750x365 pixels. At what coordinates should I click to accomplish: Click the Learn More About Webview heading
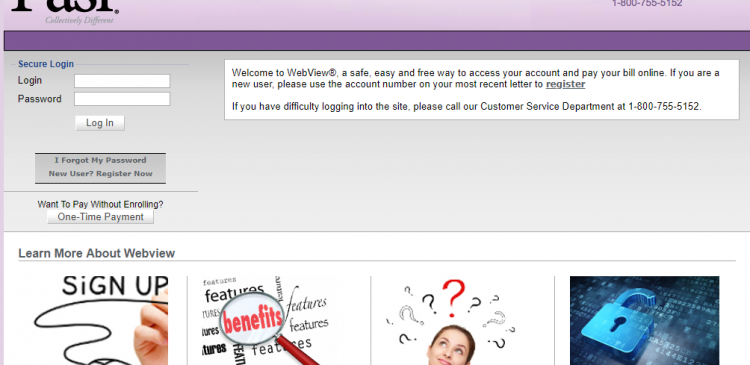tap(97, 254)
